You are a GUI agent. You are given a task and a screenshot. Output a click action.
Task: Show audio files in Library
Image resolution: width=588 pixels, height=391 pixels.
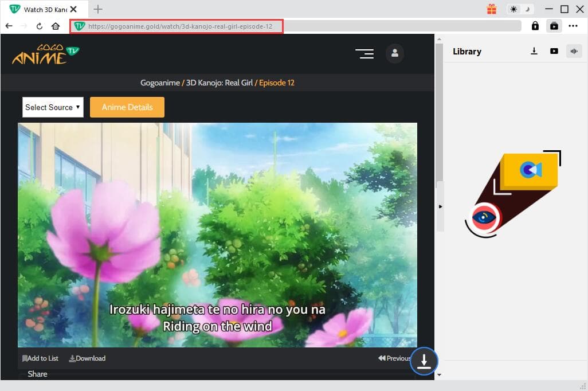point(573,51)
